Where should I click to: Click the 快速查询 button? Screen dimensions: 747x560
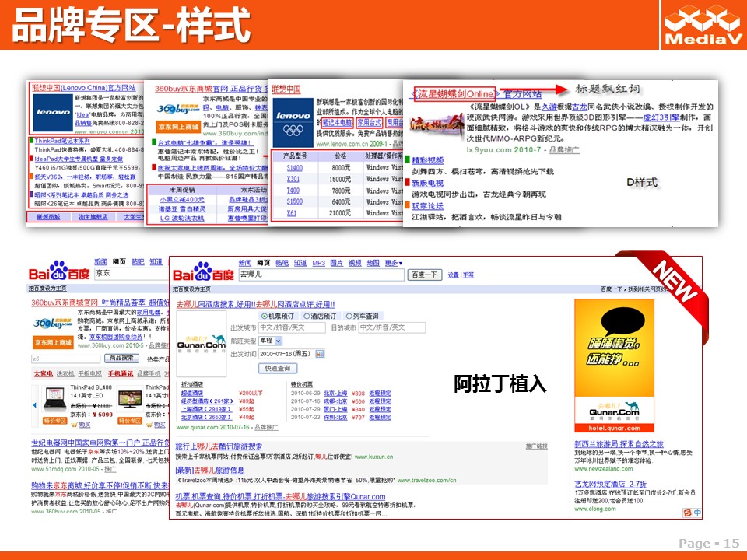coord(277,369)
